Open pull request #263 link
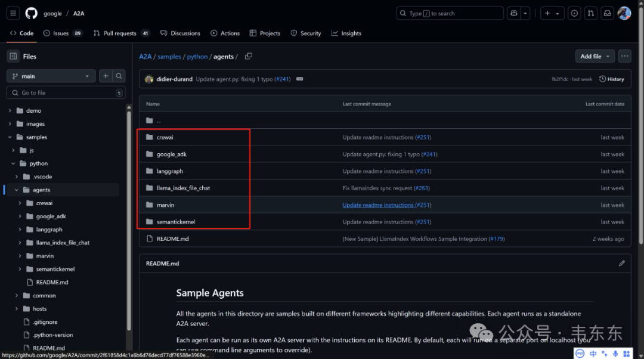Screen dimensions: 644x359 coord(422,188)
